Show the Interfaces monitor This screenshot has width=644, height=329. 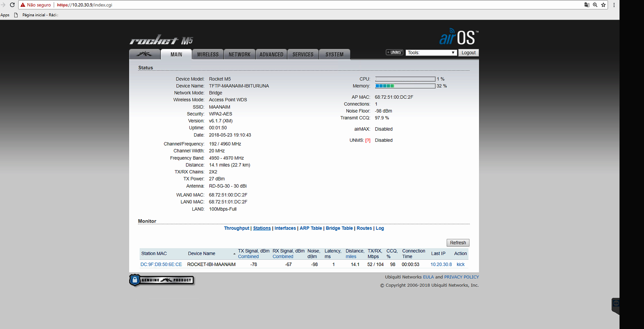[x=285, y=228]
